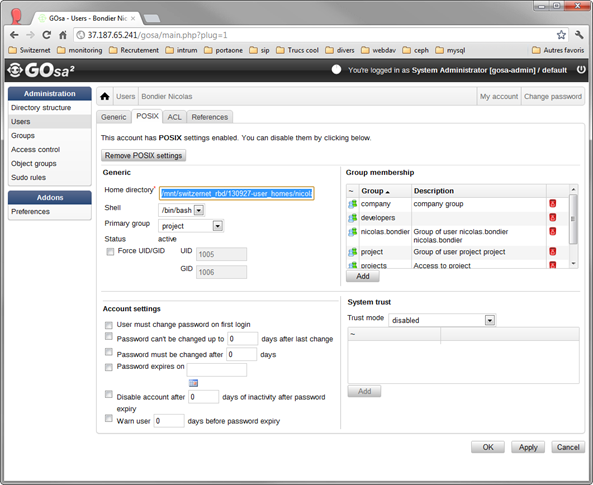The height and width of the screenshot is (485, 593).
Task: Open the ceph bookmark folder
Action: tap(416, 50)
